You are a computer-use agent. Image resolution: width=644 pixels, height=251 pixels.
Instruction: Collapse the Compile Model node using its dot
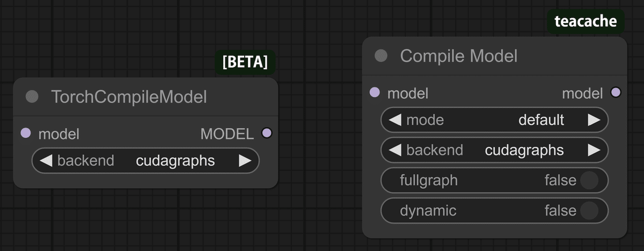coord(381,56)
